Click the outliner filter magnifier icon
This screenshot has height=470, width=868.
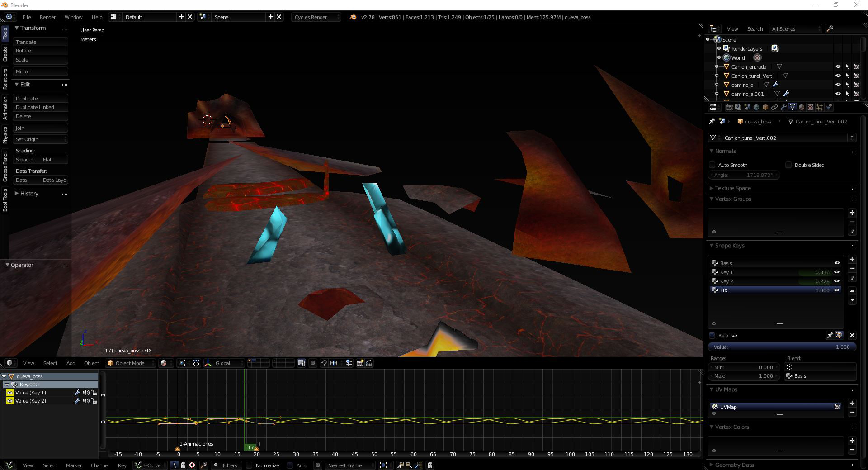click(830, 29)
